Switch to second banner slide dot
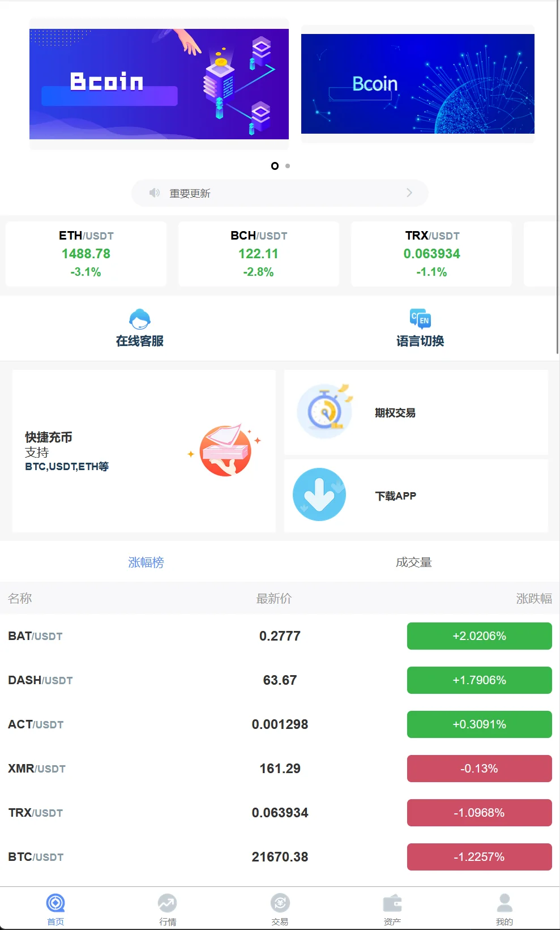Screen dimensions: 560x930 [x=288, y=166]
